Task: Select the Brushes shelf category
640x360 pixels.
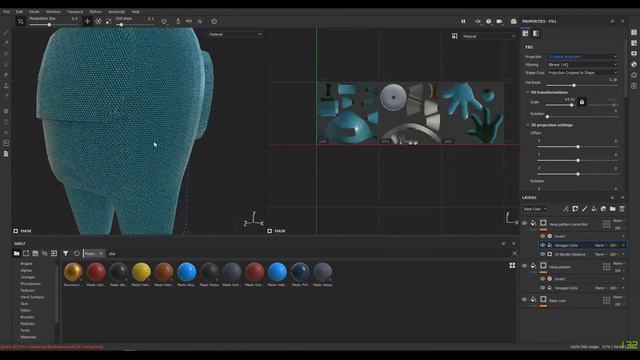Action: coord(27,317)
